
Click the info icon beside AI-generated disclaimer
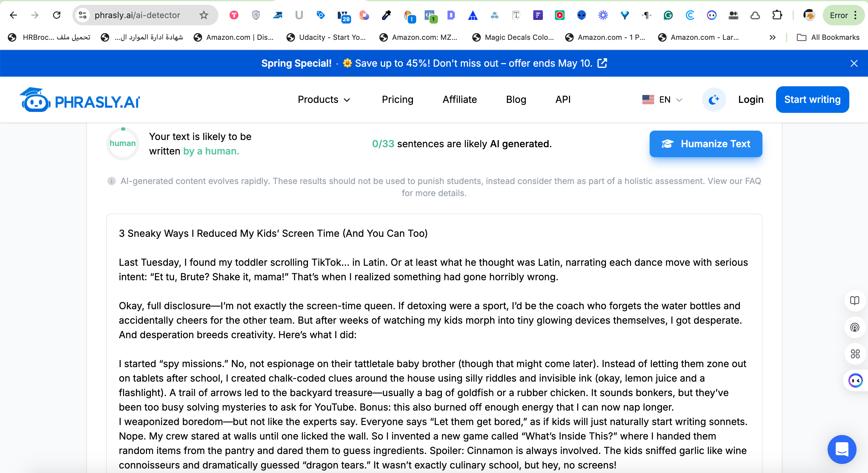111,181
